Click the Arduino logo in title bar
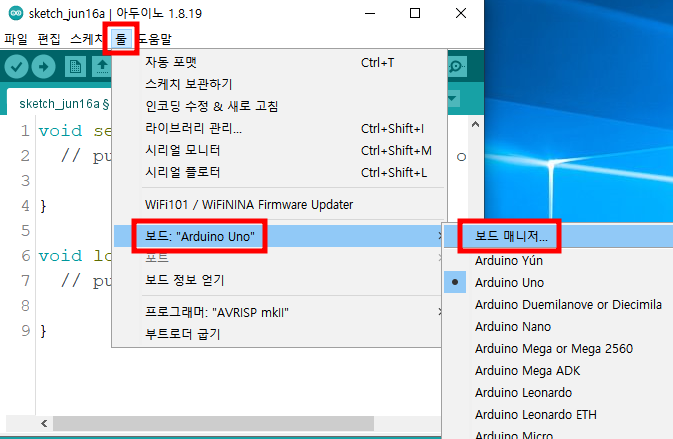The image size is (673, 439). (16, 13)
